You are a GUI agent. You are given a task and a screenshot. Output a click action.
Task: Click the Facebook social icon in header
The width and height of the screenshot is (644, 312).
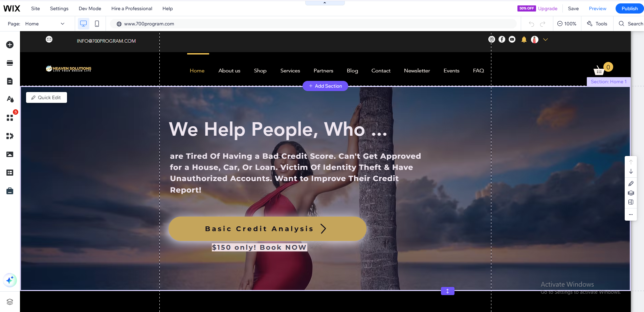tap(502, 39)
